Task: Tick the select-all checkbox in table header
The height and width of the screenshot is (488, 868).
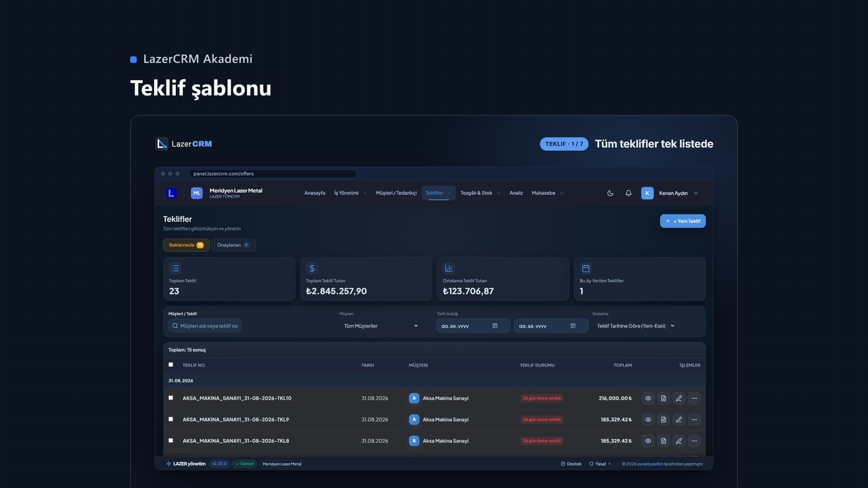Action: pyautogui.click(x=171, y=365)
